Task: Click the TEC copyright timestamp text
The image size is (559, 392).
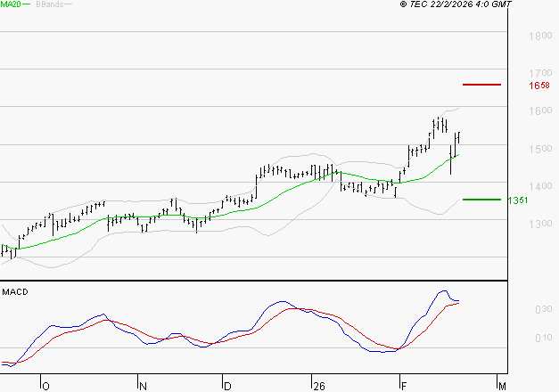Action: pos(456,4)
